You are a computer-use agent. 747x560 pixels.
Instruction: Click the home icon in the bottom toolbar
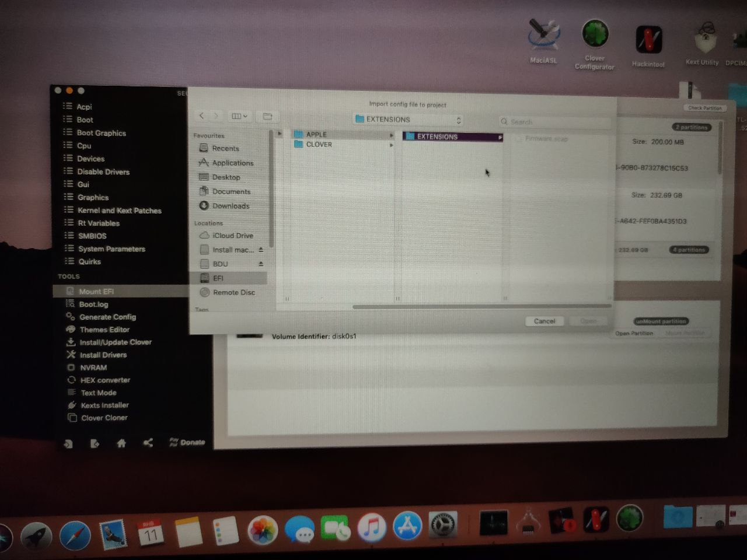pos(121,443)
